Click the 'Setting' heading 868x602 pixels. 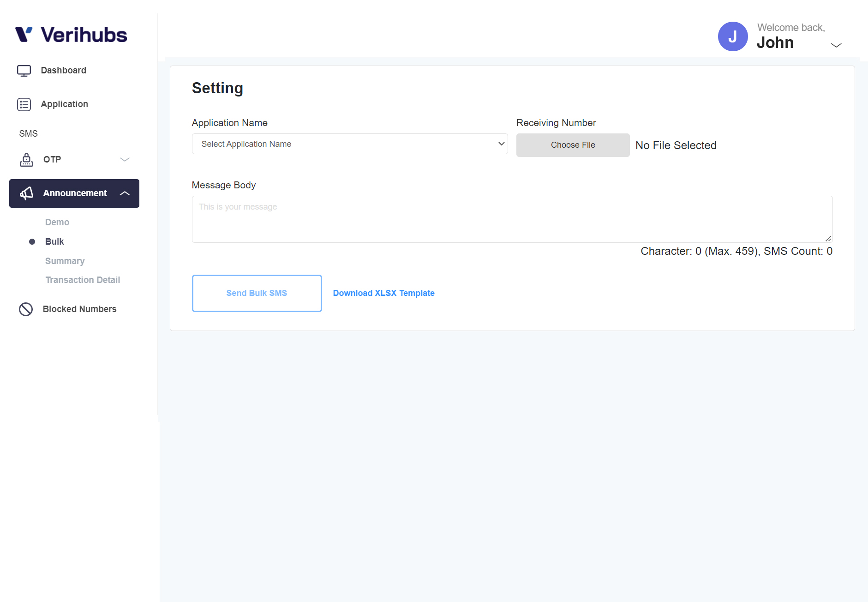coord(217,88)
